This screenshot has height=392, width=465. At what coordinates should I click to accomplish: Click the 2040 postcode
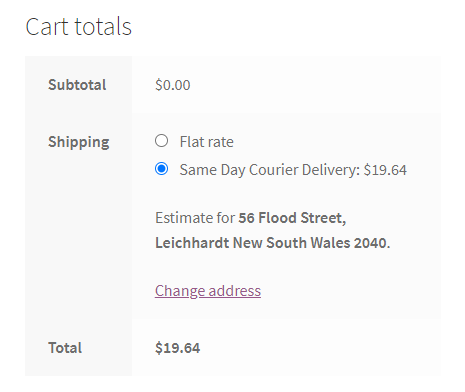click(x=371, y=243)
